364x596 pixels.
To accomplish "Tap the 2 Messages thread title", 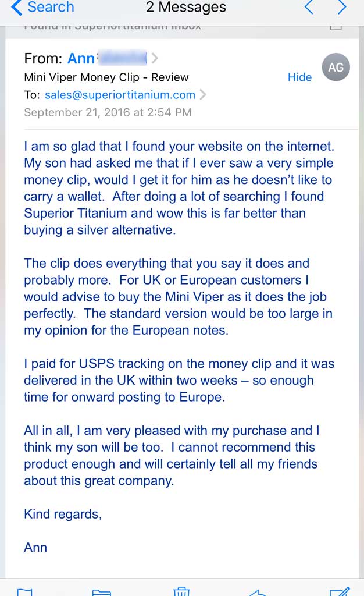I will (x=186, y=7).
